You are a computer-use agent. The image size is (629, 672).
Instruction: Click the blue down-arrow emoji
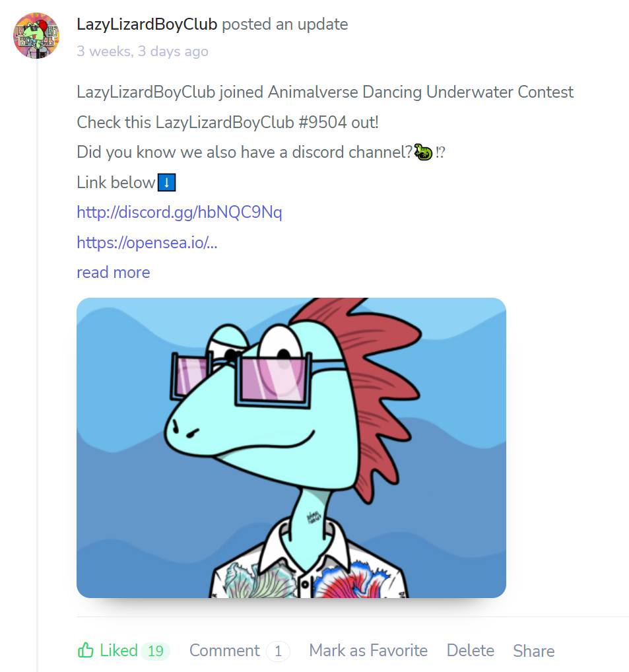click(x=167, y=183)
